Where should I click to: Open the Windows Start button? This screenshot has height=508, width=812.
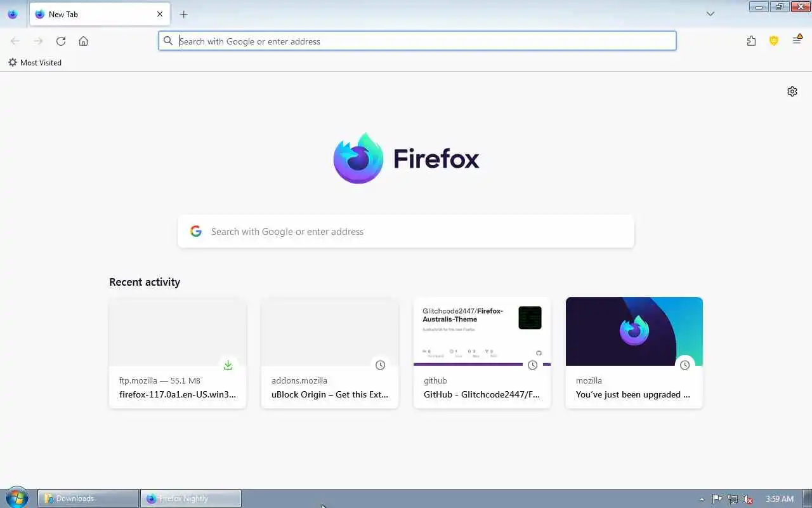(x=17, y=498)
